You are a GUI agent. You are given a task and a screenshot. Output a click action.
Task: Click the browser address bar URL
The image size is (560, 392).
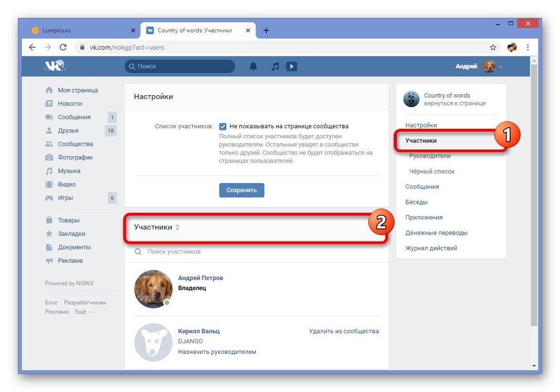coord(127,47)
